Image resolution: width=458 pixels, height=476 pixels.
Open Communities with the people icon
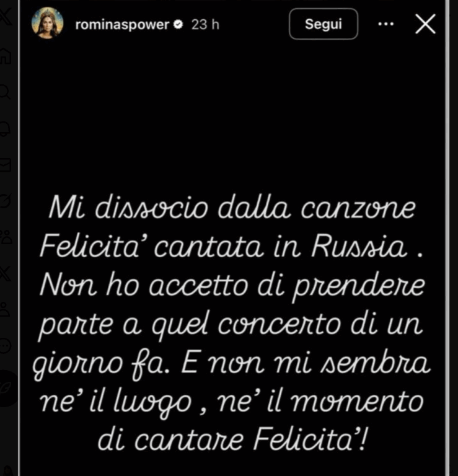point(6,237)
